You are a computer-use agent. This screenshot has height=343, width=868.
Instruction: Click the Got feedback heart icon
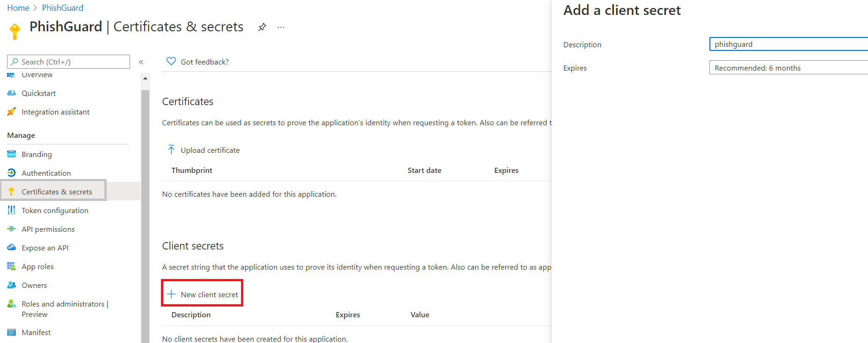click(171, 61)
